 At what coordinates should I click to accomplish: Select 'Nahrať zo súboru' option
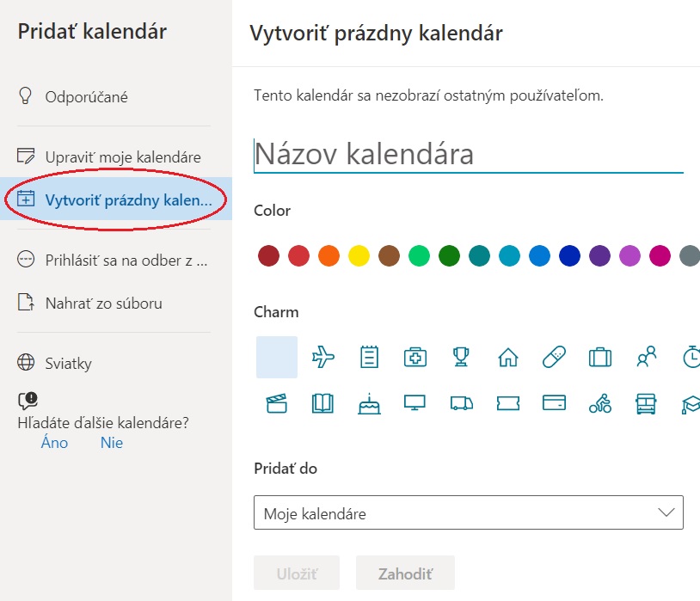[x=103, y=303]
